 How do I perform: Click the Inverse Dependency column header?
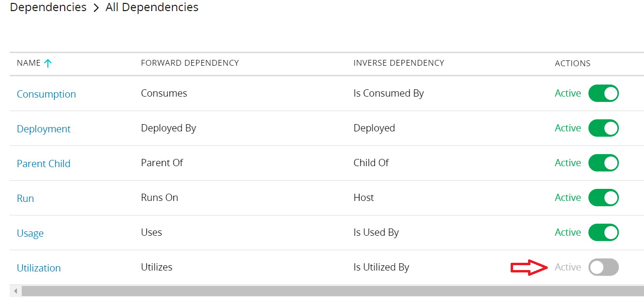399,63
